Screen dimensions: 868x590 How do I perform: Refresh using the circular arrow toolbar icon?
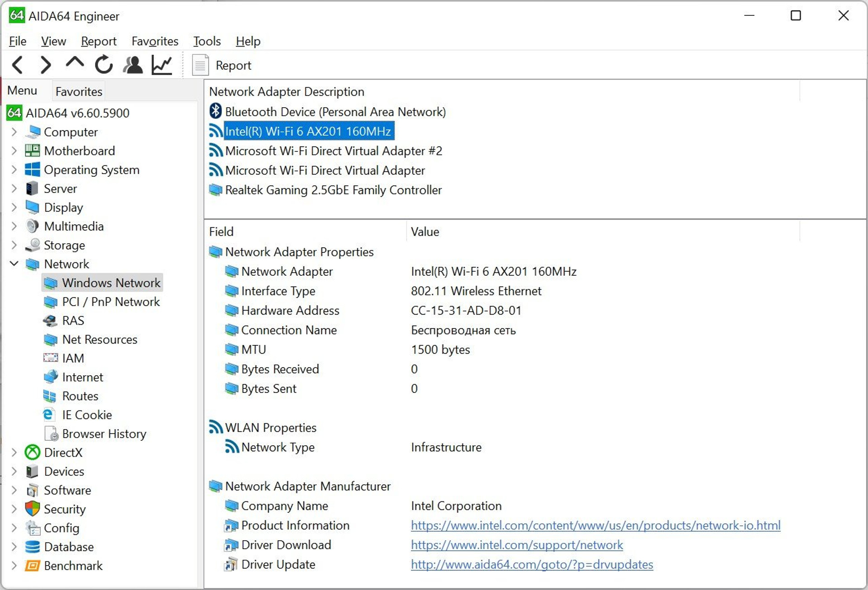point(104,65)
